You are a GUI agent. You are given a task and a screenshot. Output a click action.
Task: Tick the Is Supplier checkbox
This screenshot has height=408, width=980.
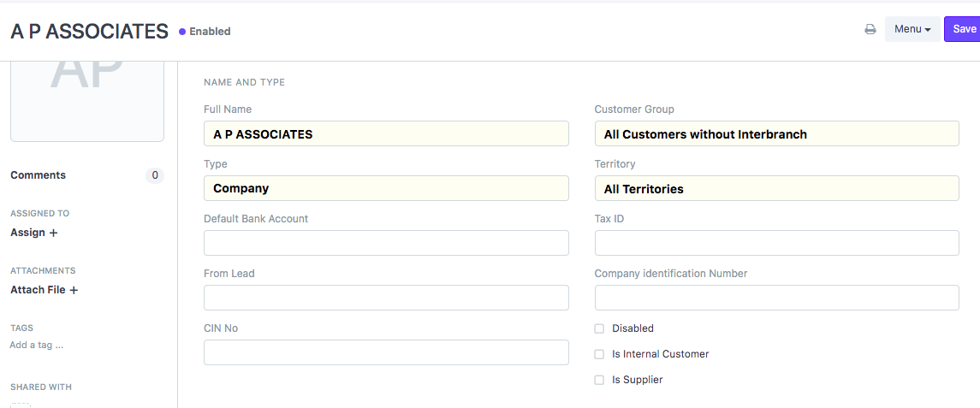(x=599, y=380)
